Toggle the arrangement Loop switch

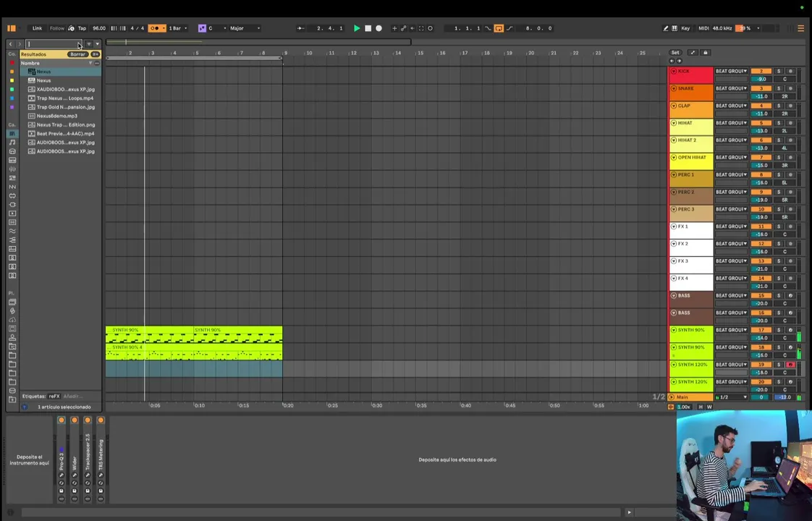point(499,28)
